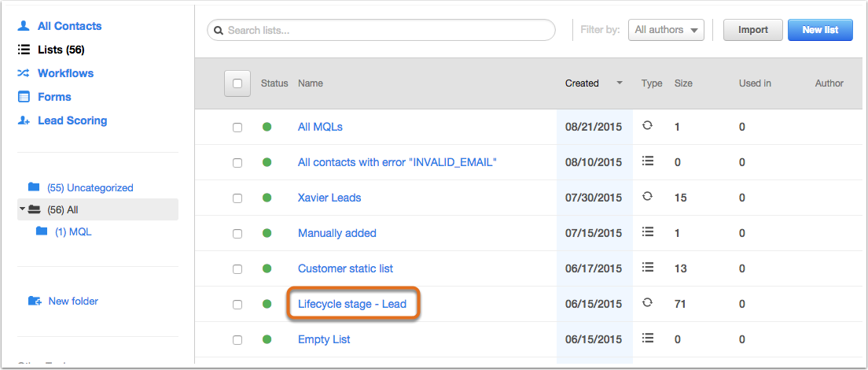Open the Xavier Leads list
Image resolution: width=868 pixels, height=370 pixels.
pyautogui.click(x=329, y=198)
